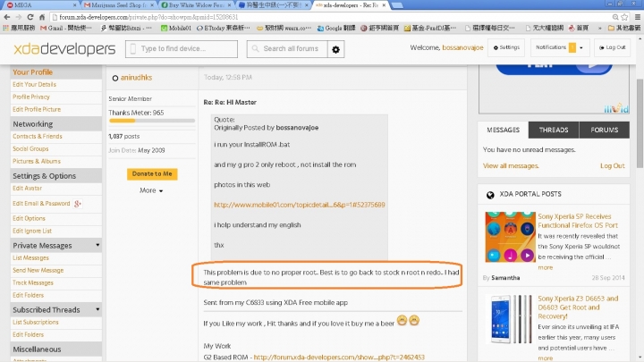
Task: Open the browser home icon
Action: pyautogui.click(x=41, y=17)
